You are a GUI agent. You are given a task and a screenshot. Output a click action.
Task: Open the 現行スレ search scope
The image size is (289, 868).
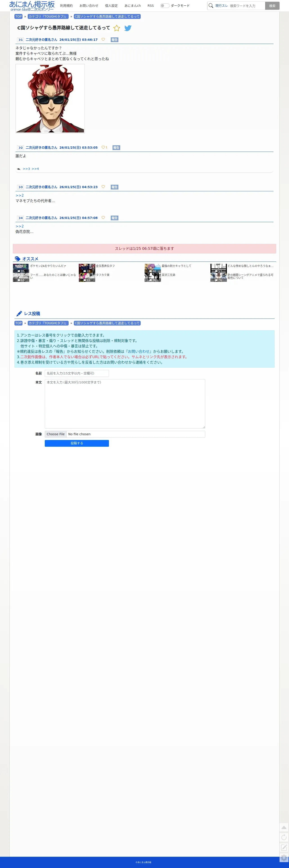click(x=222, y=6)
